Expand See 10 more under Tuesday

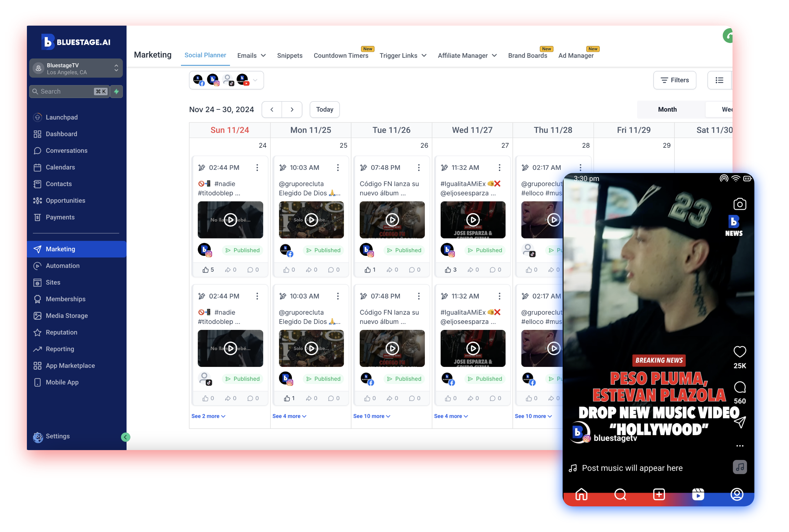point(372,416)
